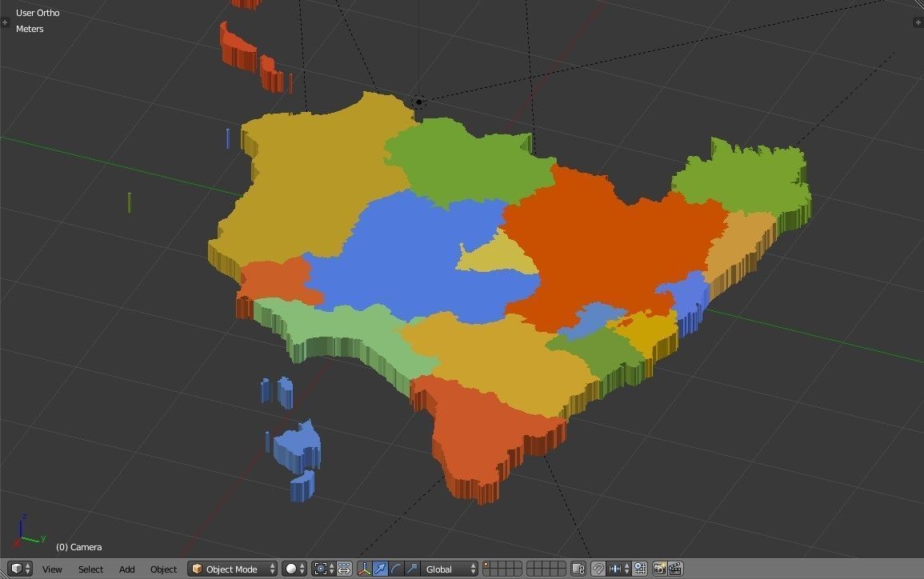Click the 'User Ortho' view label

pos(38,12)
